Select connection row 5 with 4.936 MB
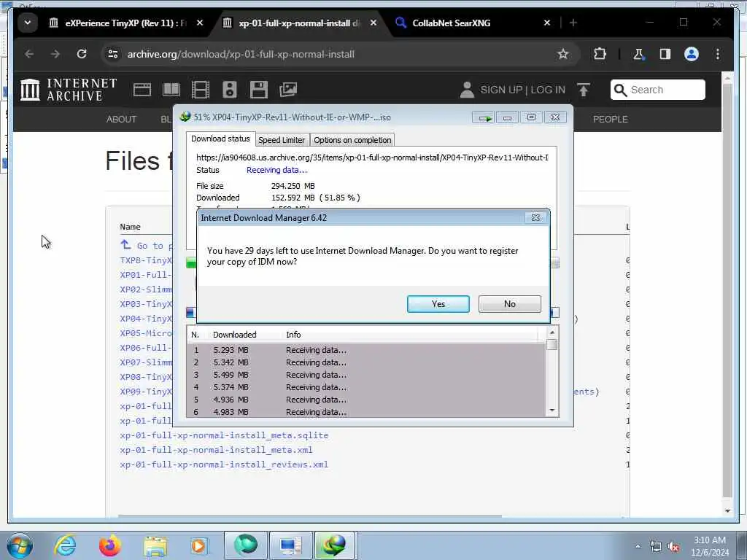 coord(366,400)
